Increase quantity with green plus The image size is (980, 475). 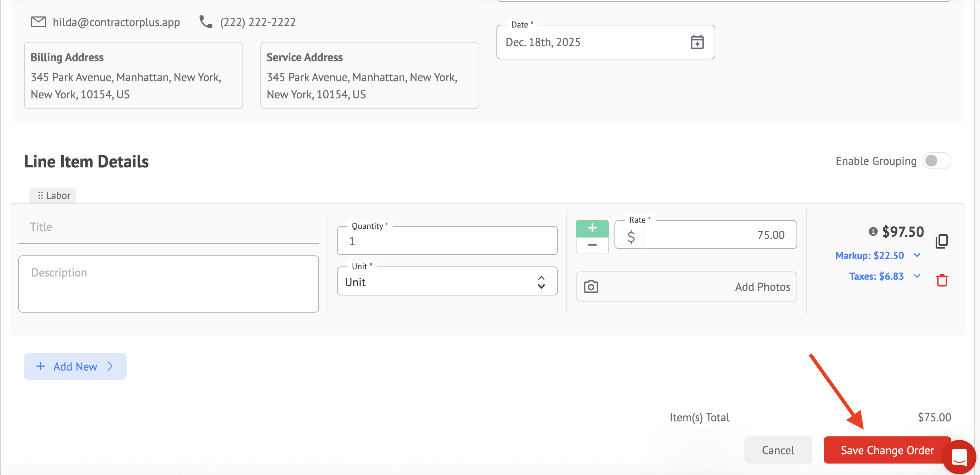pos(592,228)
